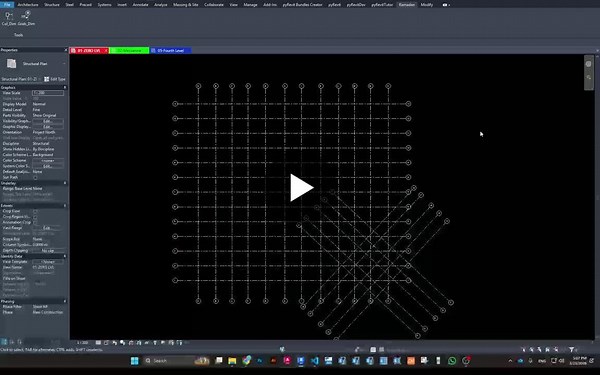Collapse the Graphics properties section

65,88
